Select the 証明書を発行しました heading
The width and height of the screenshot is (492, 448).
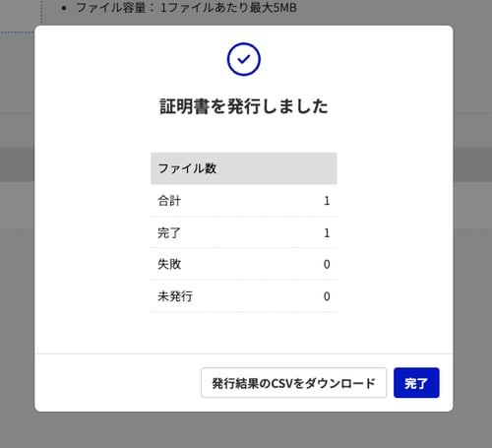tap(244, 106)
